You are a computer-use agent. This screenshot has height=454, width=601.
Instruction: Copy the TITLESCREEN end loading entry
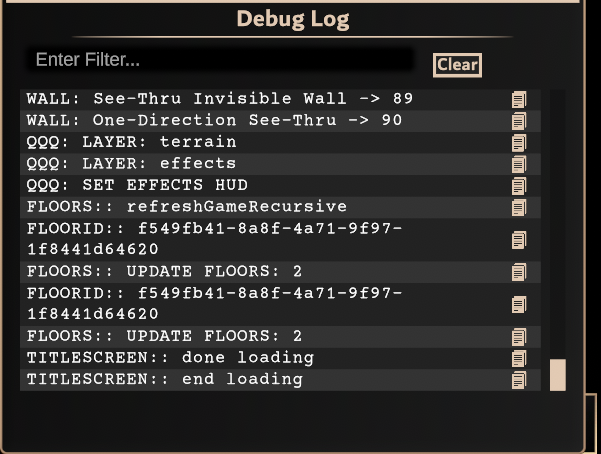(519, 380)
